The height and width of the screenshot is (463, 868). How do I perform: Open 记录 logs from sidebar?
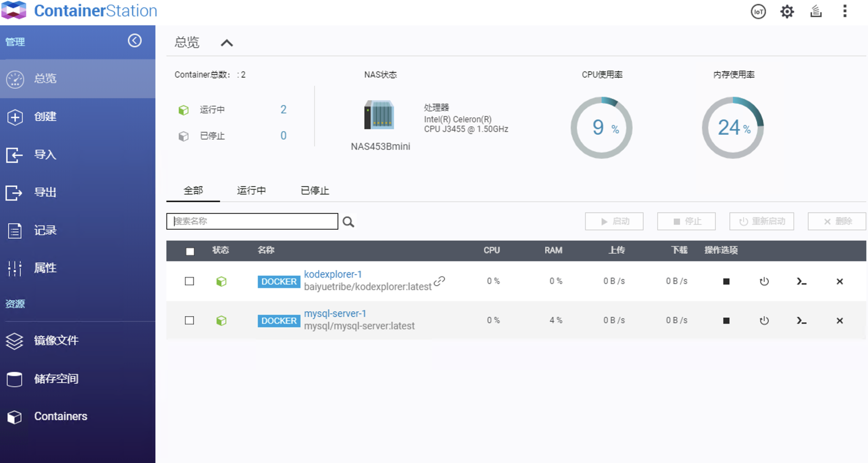click(45, 230)
